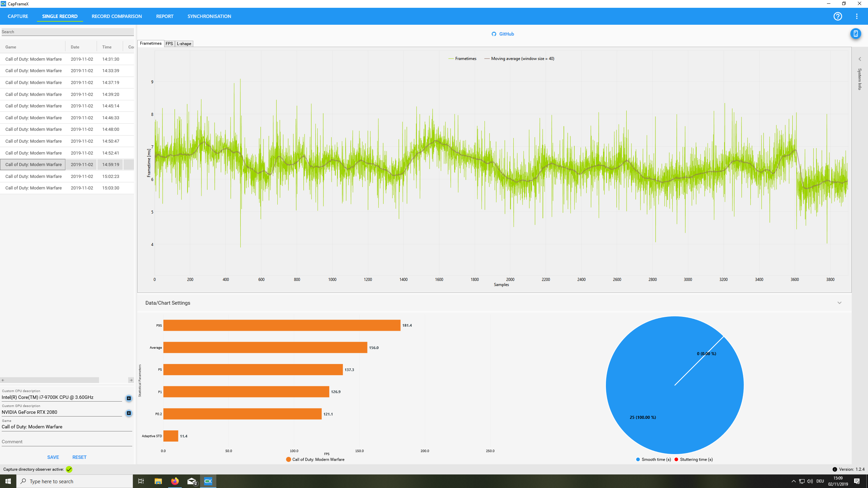
Task: Expand the System Info side panel
Action: 860,59
